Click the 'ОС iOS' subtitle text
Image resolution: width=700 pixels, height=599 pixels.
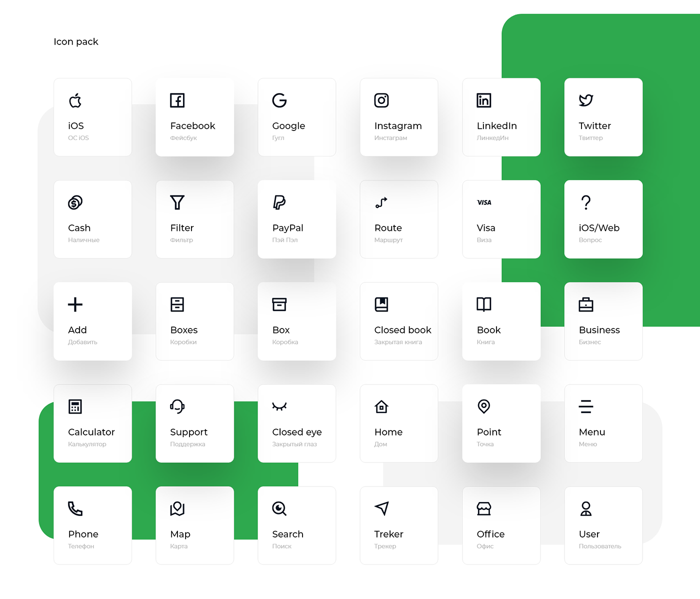tap(78, 138)
